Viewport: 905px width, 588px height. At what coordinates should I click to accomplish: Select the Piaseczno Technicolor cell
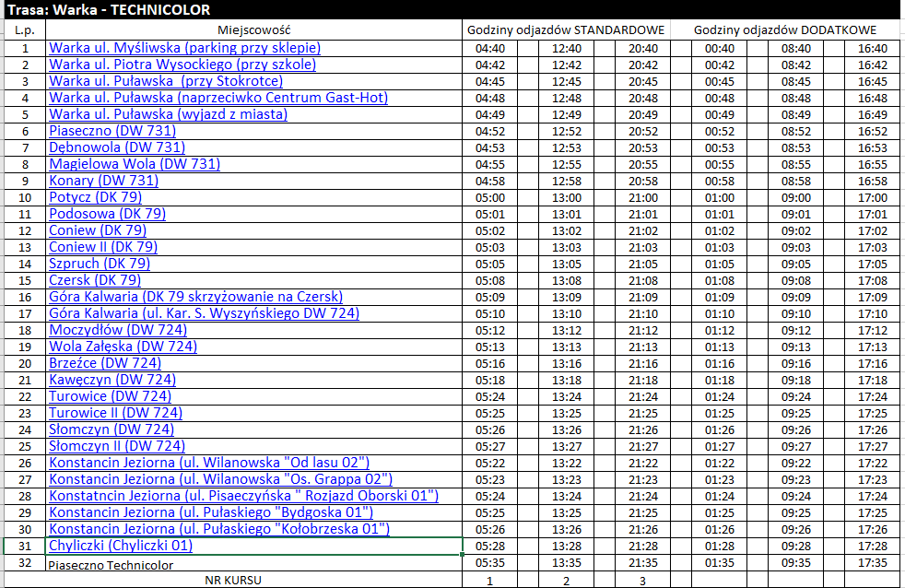(111, 563)
